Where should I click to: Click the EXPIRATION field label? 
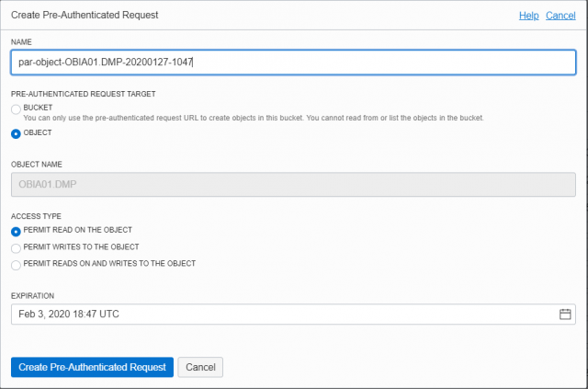(x=33, y=296)
